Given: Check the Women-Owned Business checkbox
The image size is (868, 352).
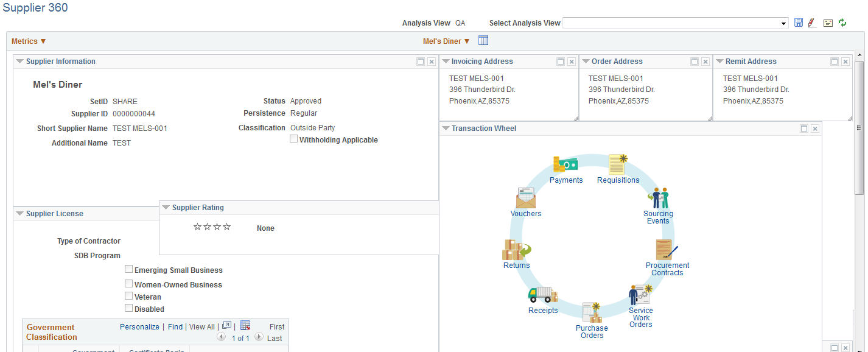Looking at the screenshot, I should (129, 284).
